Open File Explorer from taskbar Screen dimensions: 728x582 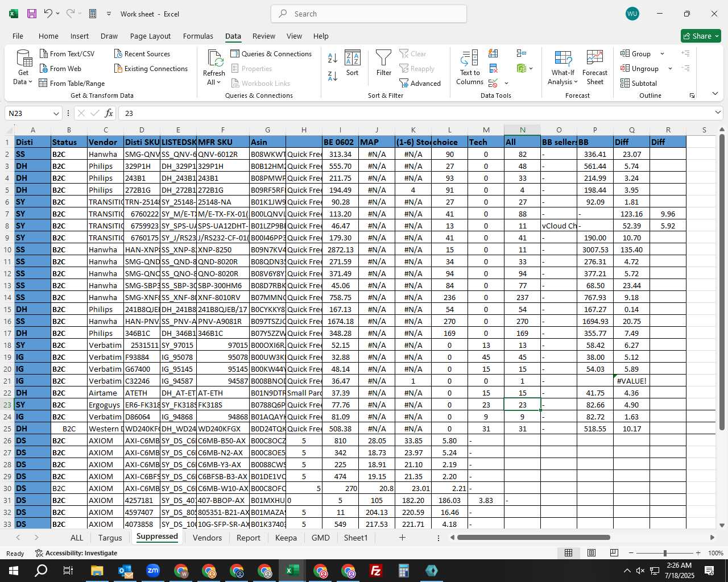(97, 571)
